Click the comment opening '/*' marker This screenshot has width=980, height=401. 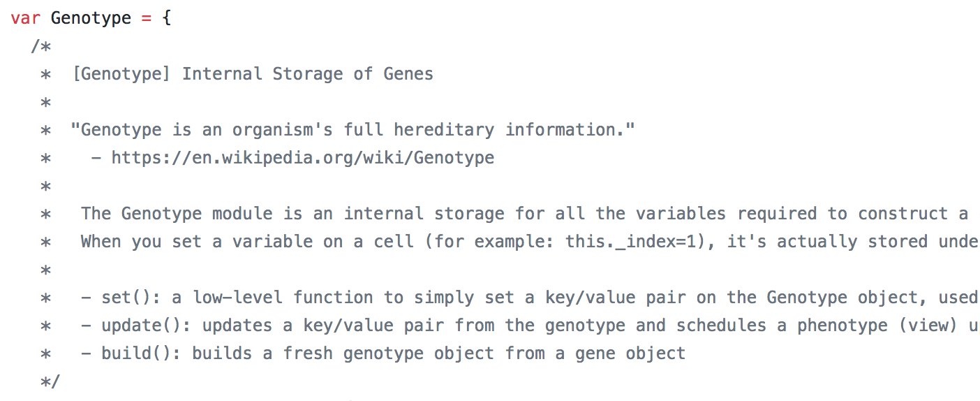tap(40, 46)
